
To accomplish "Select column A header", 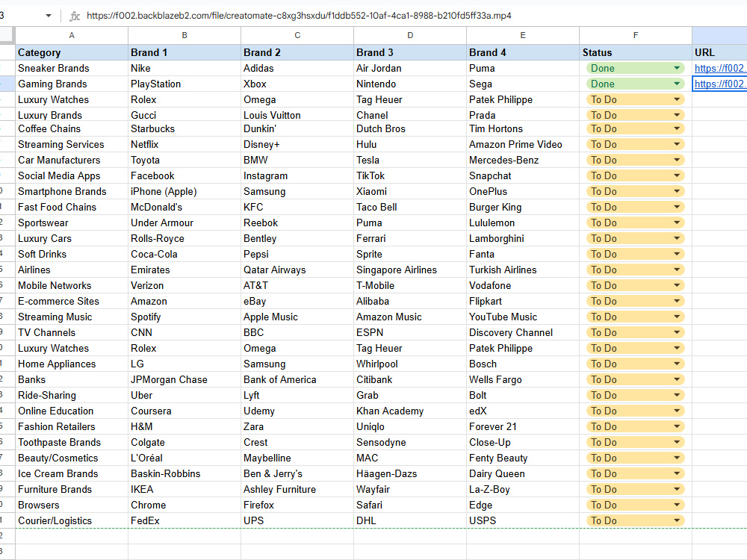I will pos(72,35).
